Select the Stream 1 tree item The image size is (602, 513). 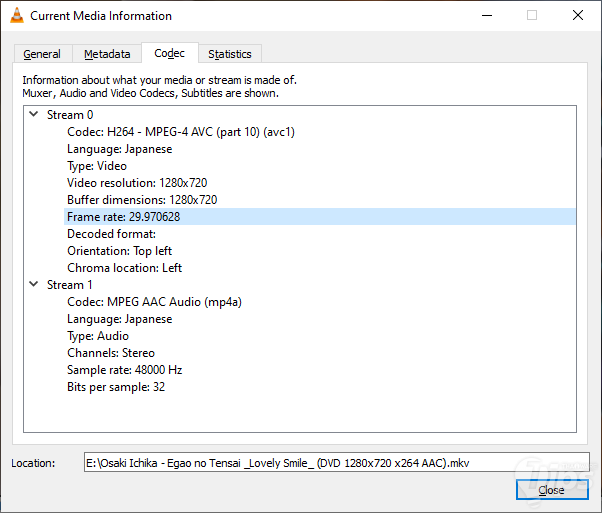69,285
